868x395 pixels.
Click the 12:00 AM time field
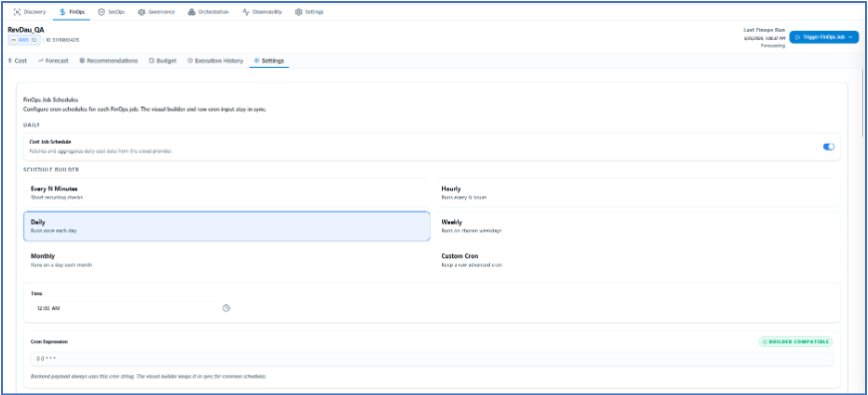click(x=125, y=308)
